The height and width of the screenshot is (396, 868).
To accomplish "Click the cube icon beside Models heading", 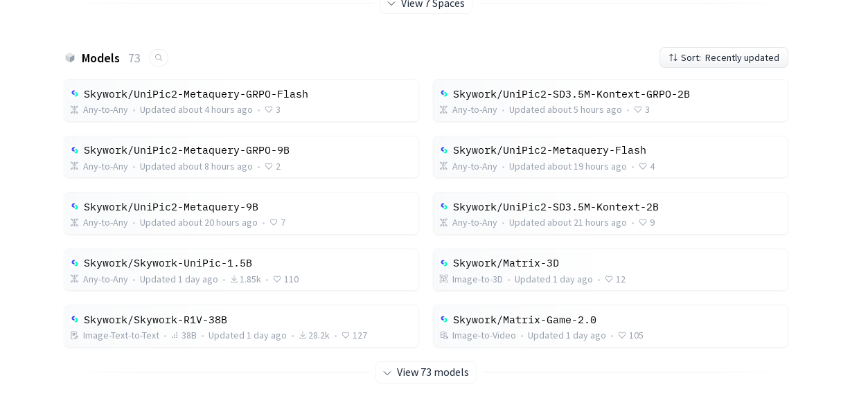I will pyautogui.click(x=70, y=58).
